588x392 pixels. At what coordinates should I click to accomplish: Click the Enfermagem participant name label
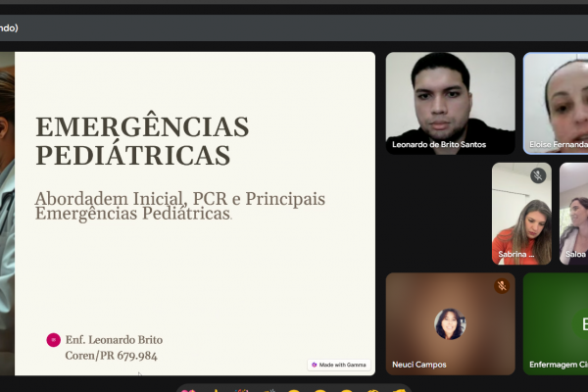click(559, 365)
